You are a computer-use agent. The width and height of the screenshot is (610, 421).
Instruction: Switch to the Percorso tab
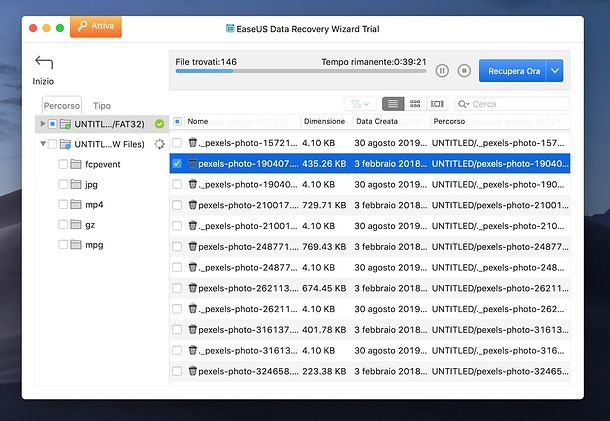[x=61, y=105]
